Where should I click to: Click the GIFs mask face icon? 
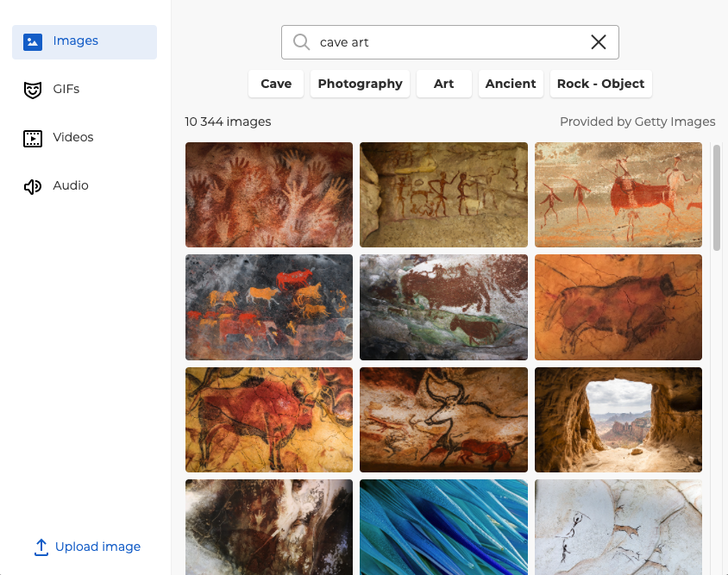(33, 90)
